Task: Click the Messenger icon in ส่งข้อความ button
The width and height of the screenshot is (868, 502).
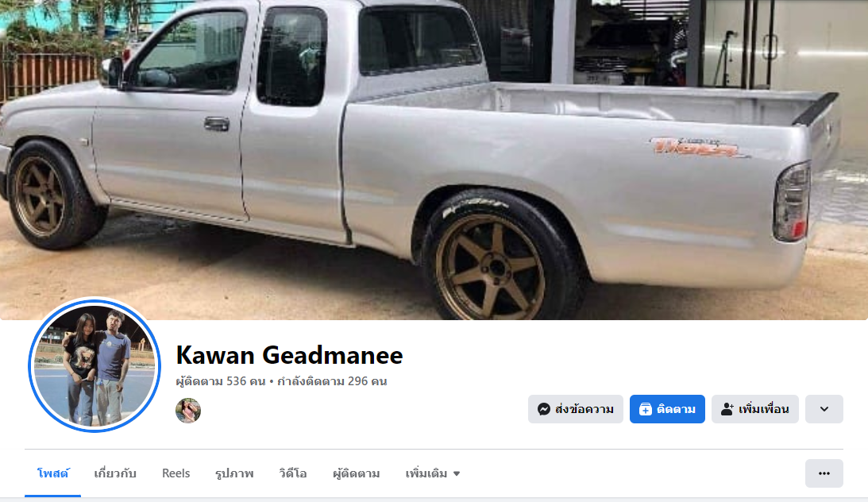Action: click(x=544, y=409)
